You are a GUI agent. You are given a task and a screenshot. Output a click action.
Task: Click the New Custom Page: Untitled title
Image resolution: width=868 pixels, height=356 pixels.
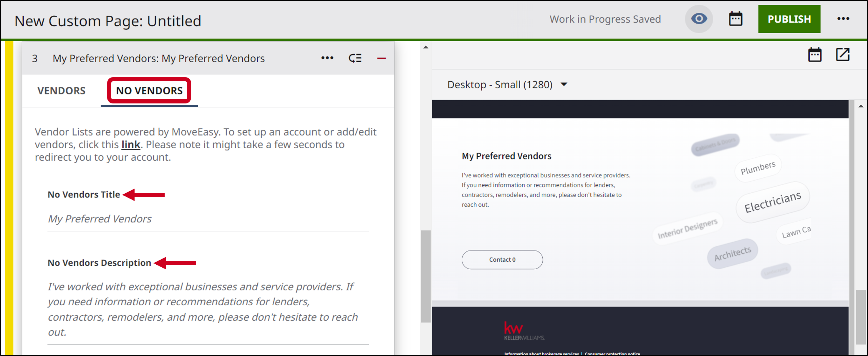tap(108, 21)
